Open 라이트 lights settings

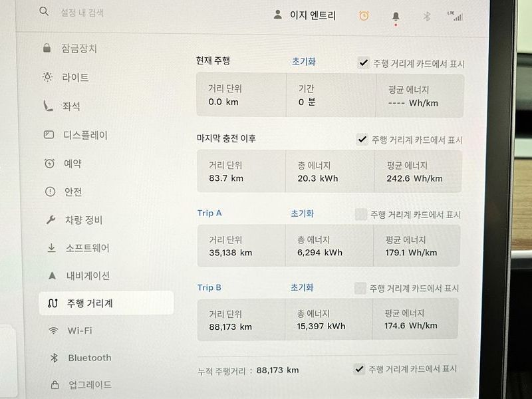click(x=75, y=77)
